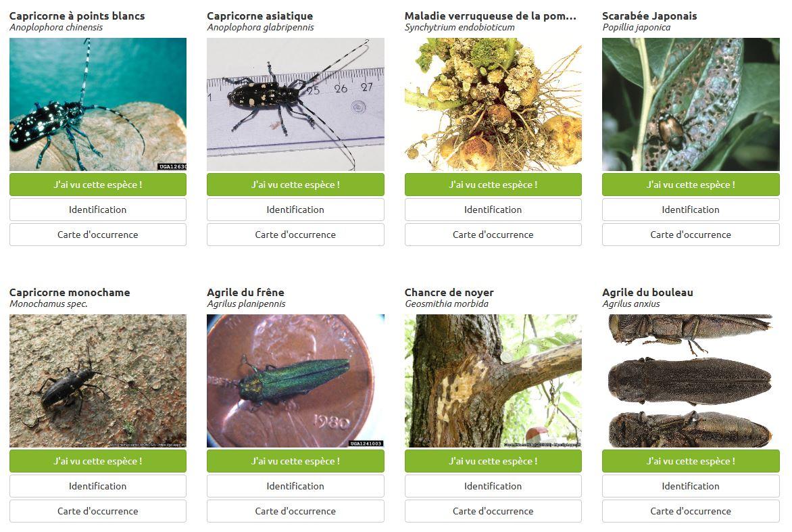792x532 pixels.
Task: Select the Scarabée Japonais leaf photo
Action: click(691, 104)
